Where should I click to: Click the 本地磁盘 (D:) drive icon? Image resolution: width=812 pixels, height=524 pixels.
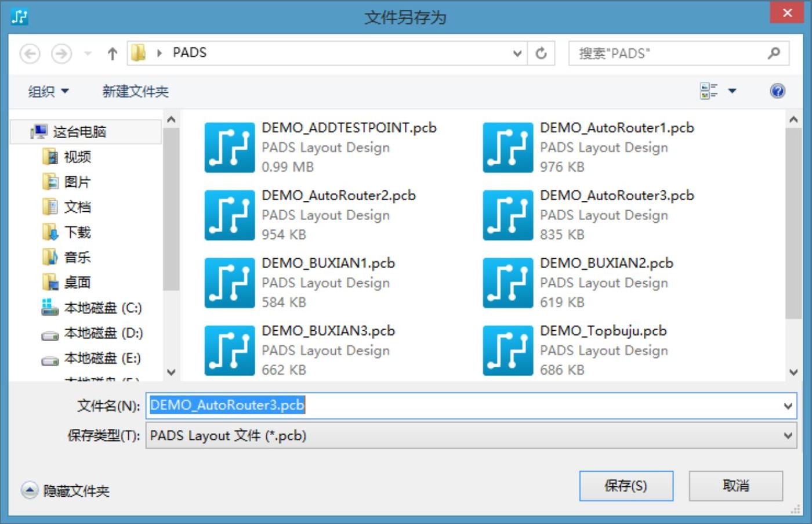point(50,335)
